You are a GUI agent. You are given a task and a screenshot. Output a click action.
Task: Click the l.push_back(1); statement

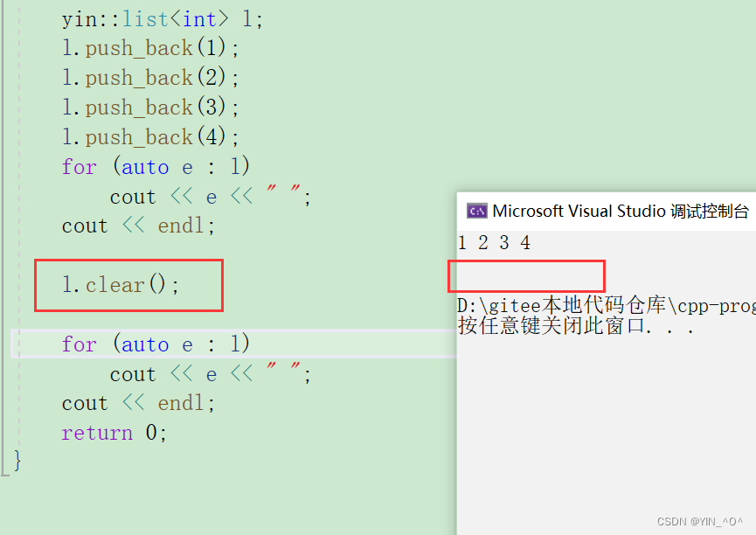(x=142, y=48)
